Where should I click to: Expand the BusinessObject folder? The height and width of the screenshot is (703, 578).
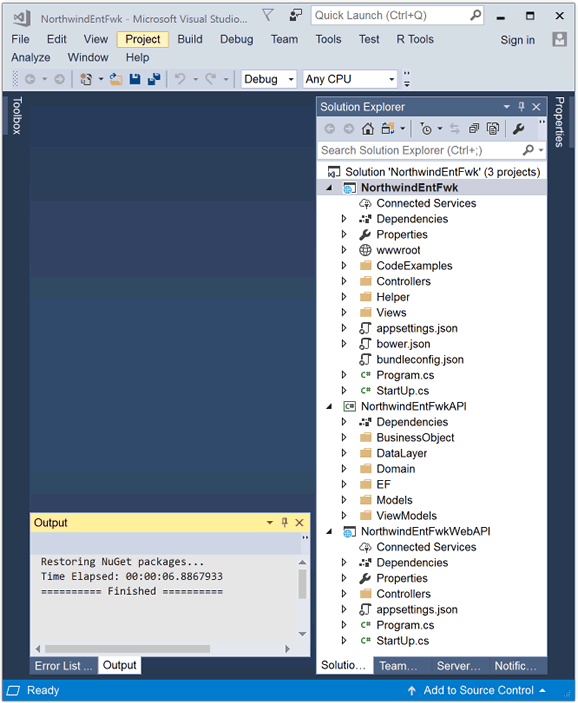(x=344, y=437)
